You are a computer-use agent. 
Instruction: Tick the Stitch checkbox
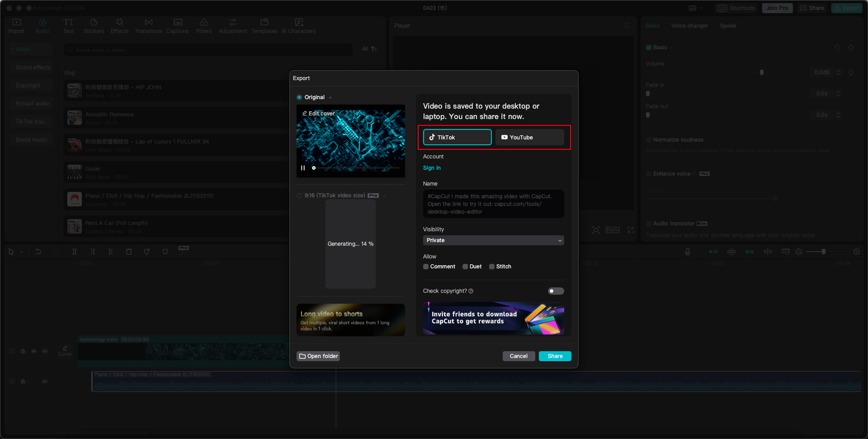click(x=492, y=267)
